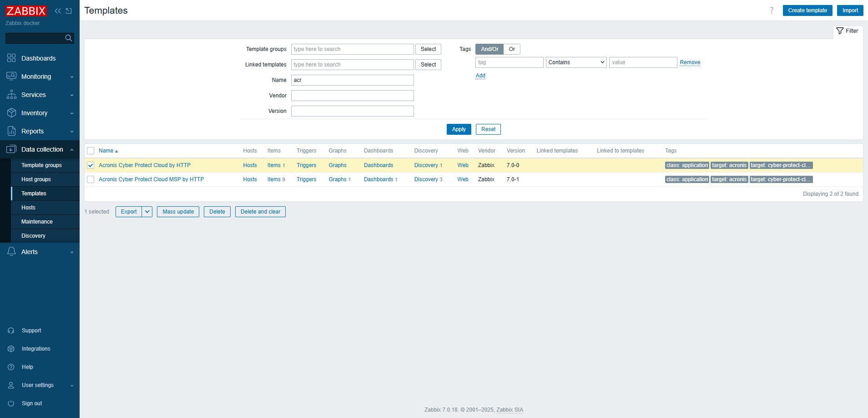This screenshot has width=868, height=418.
Task: Open Dashboards from the sidebar
Action: (x=38, y=58)
